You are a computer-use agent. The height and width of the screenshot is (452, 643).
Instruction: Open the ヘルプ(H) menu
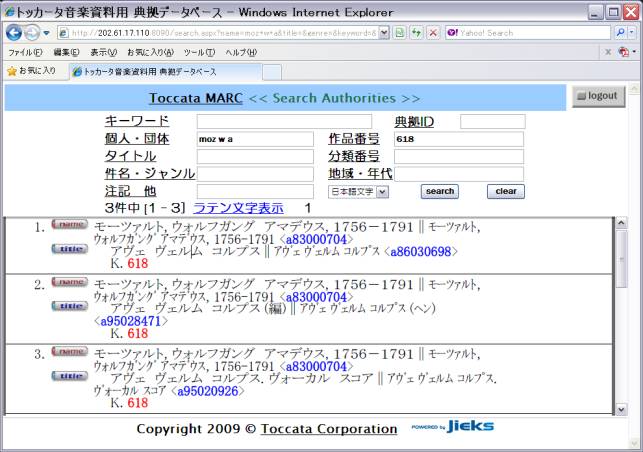point(241,53)
